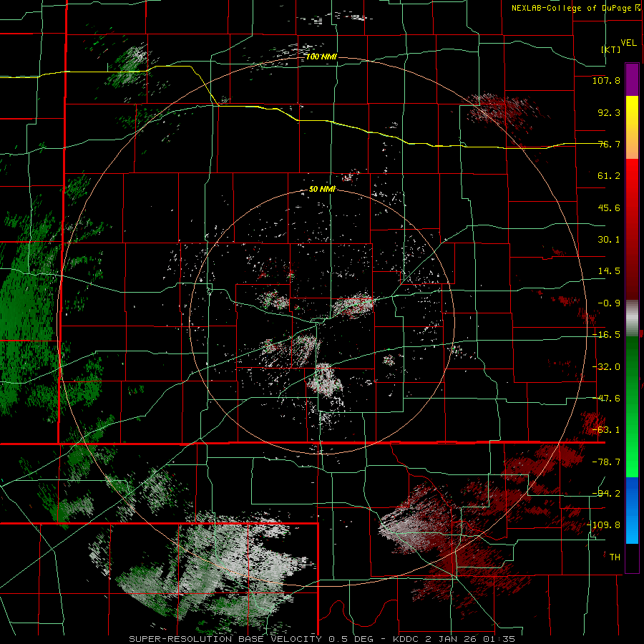Select the 92.3 velocity scale value
Viewport: 644px width, 644px height.
(x=609, y=112)
